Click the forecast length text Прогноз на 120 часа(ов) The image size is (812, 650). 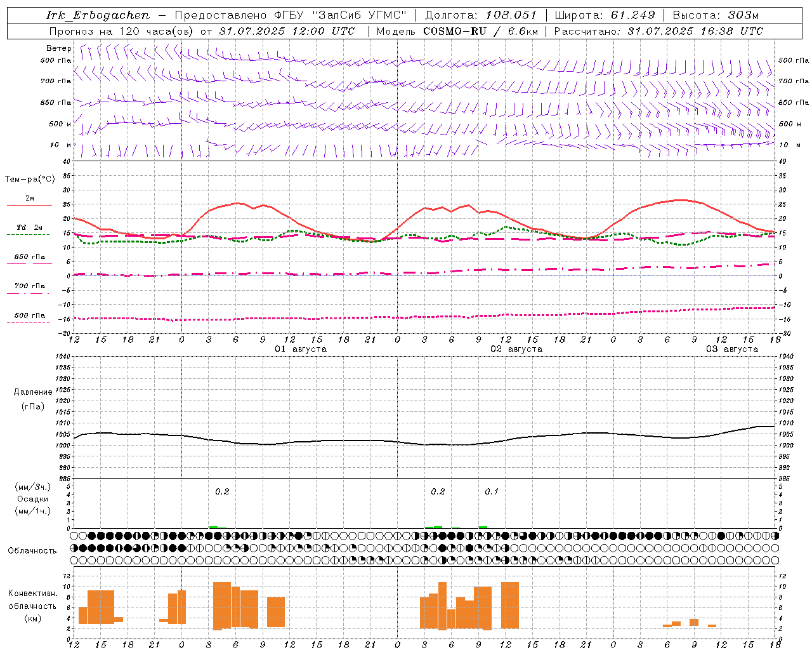[x=122, y=31]
